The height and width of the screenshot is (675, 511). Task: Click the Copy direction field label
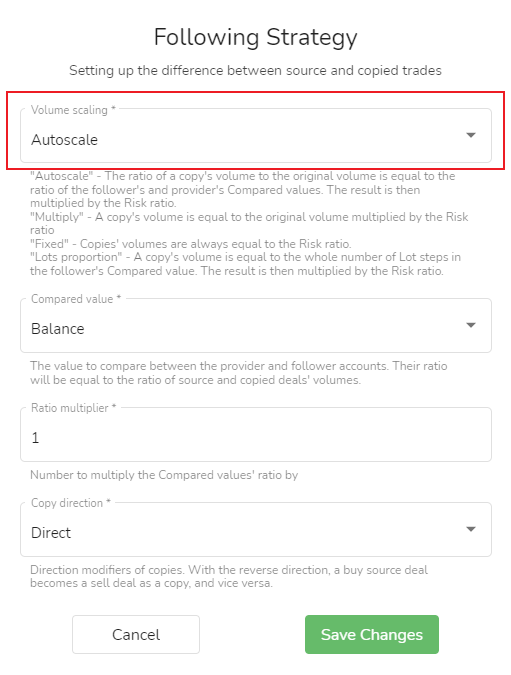[x=71, y=503]
